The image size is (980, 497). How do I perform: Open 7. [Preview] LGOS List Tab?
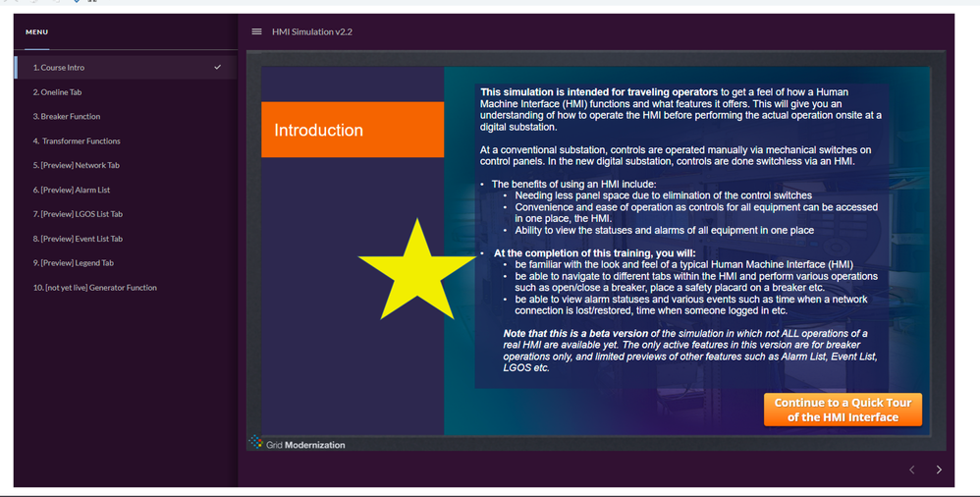tap(126, 214)
